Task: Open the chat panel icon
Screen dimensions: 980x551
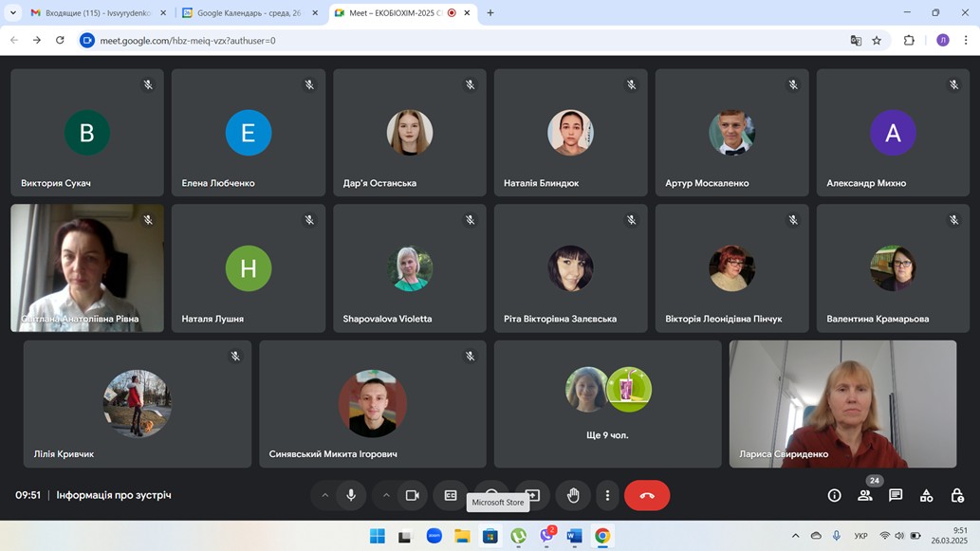Action: 896,495
